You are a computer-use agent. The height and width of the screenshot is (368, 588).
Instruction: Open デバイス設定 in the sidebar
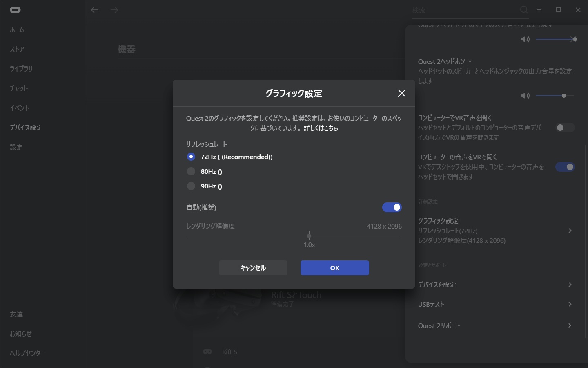(26, 128)
